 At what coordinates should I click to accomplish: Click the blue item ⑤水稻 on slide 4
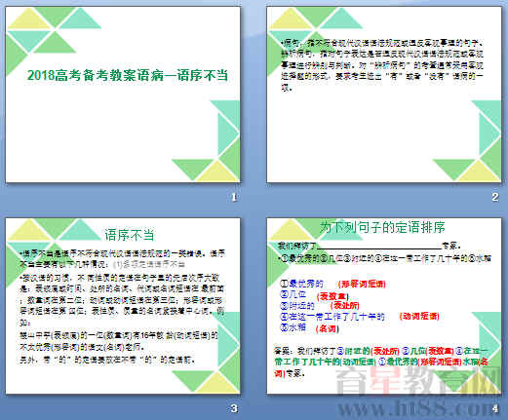(x=293, y=327)
